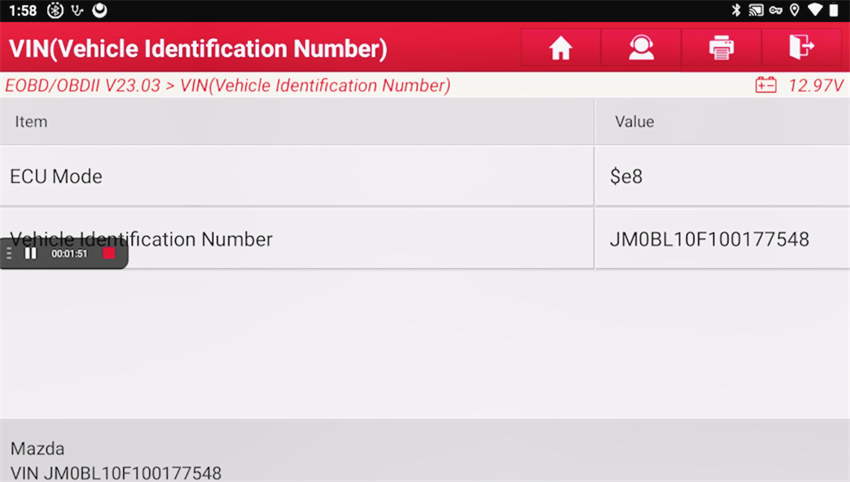Stop the screen recording
Viewport: 850px width, 482px height.
click(109, 254)
